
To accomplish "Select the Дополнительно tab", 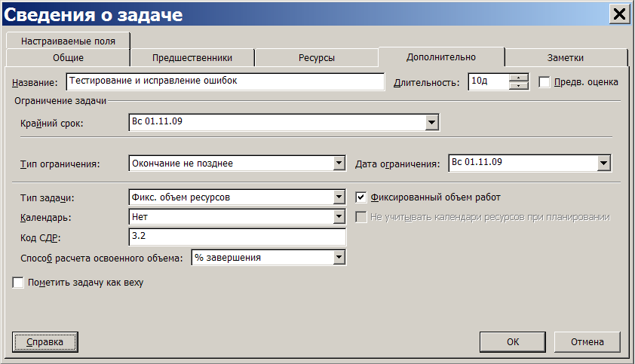I will coord(441,57).
